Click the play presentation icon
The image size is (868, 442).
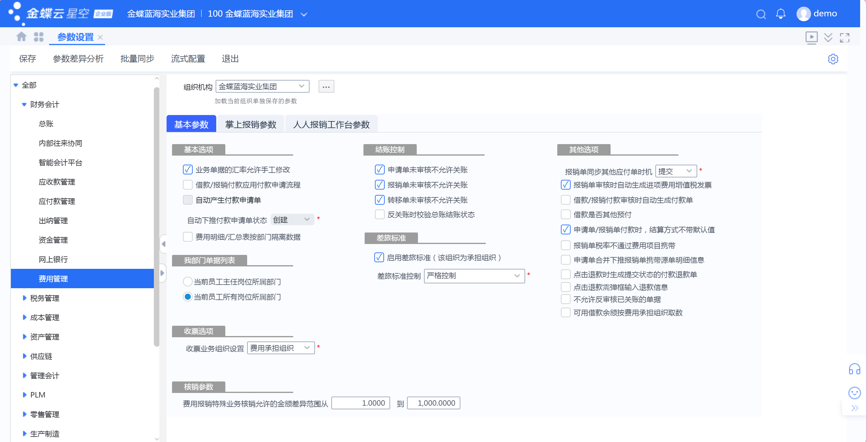click(811, 37)
